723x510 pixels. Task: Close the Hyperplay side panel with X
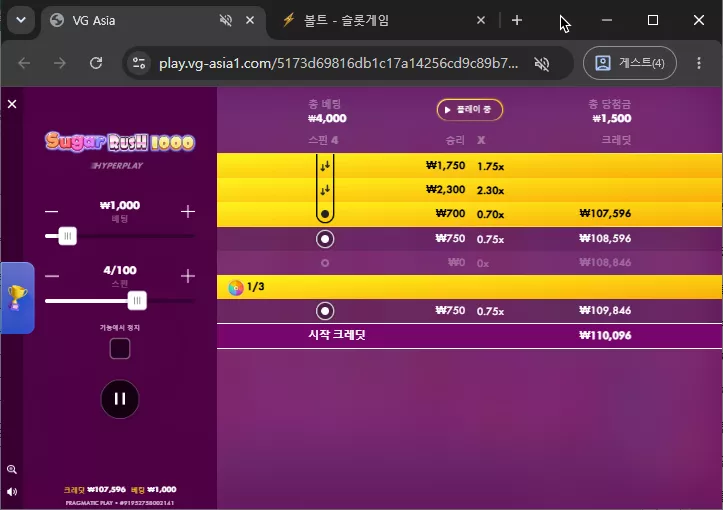12,104
